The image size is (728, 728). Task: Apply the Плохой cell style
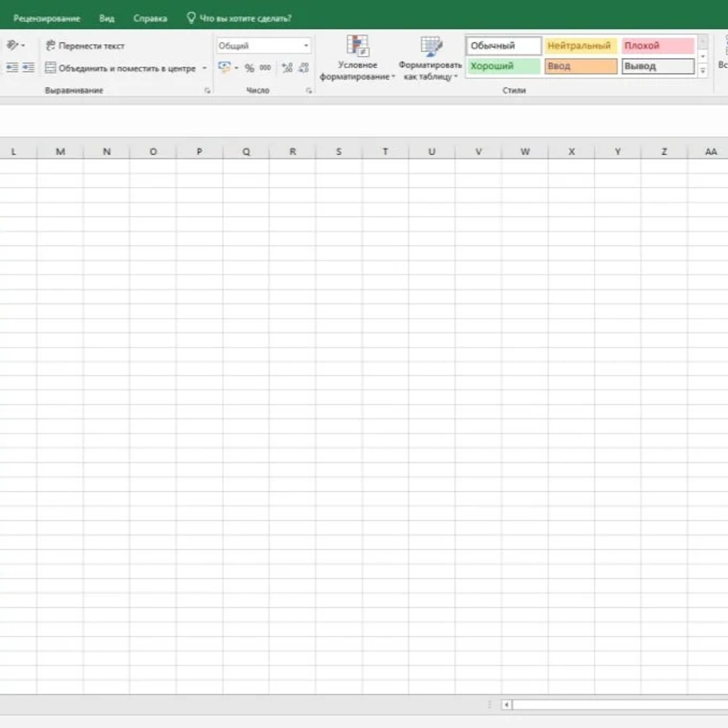pyautogui.click(x=658, y=45)
